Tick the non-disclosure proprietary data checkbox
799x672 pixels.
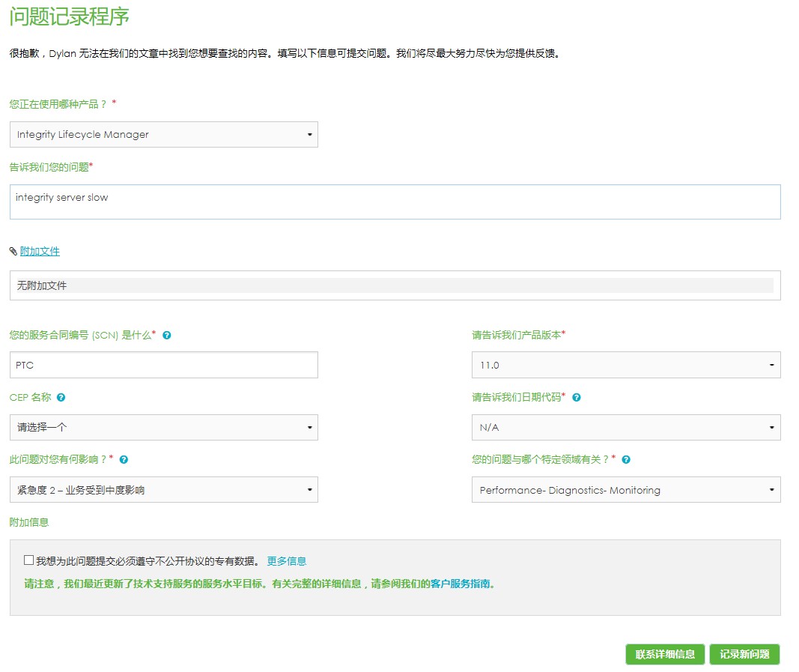[x=28, y=560]
